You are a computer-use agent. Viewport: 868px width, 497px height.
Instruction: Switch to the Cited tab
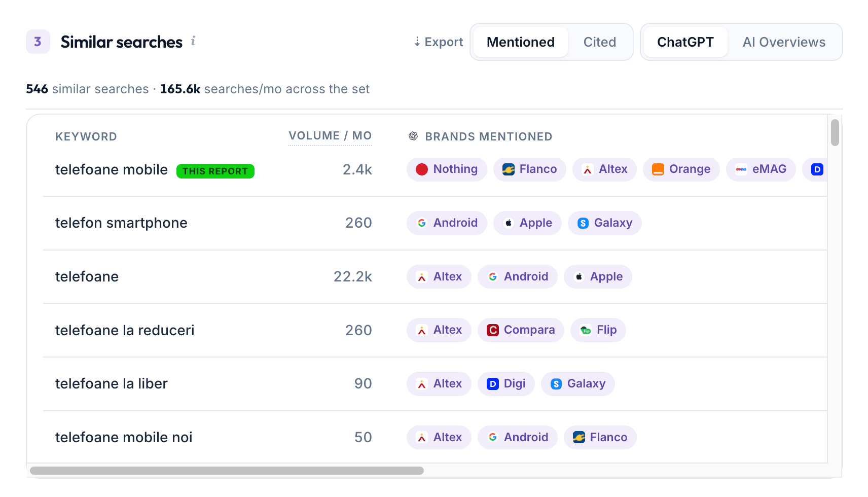coord(600,42)
